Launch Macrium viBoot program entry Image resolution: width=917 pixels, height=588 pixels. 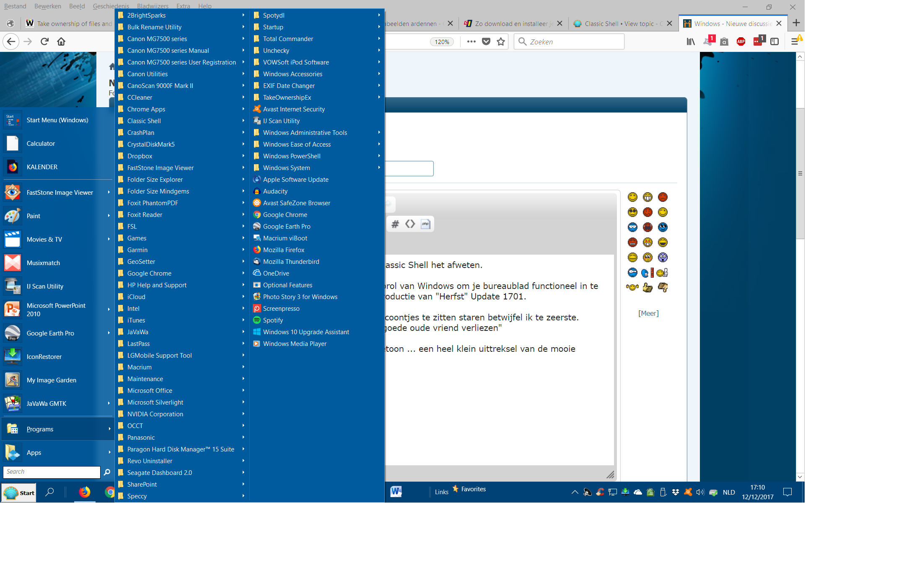(x=317, y=238)
